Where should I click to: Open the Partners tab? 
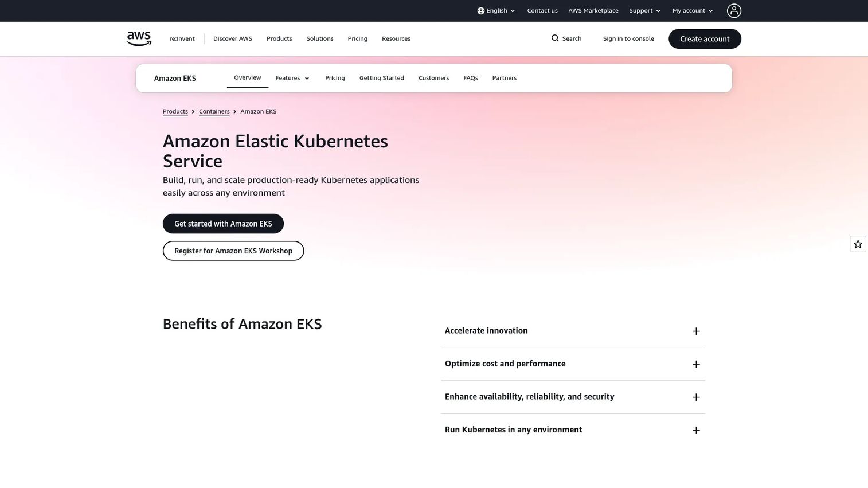pos(504,78)
